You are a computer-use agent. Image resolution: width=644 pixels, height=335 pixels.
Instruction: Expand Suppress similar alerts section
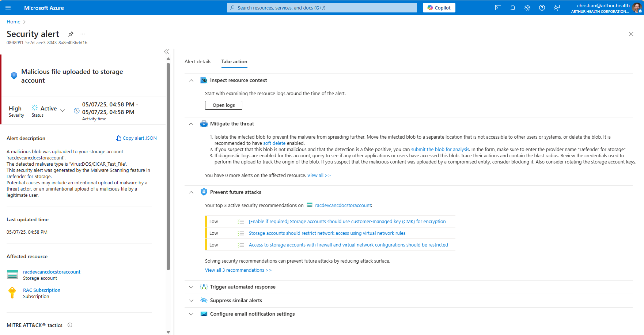(x=191, y=301)
